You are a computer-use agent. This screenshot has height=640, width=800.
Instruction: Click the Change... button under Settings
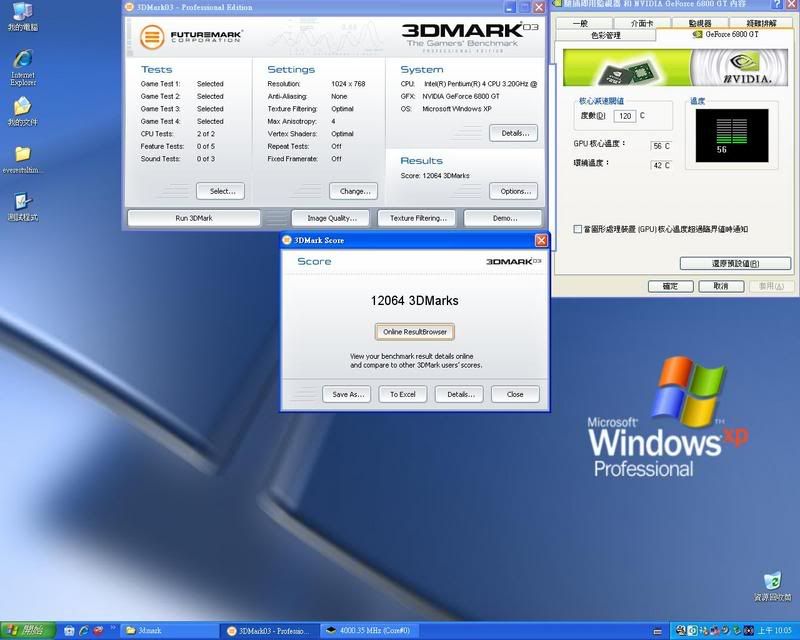[x=353, y=191]
